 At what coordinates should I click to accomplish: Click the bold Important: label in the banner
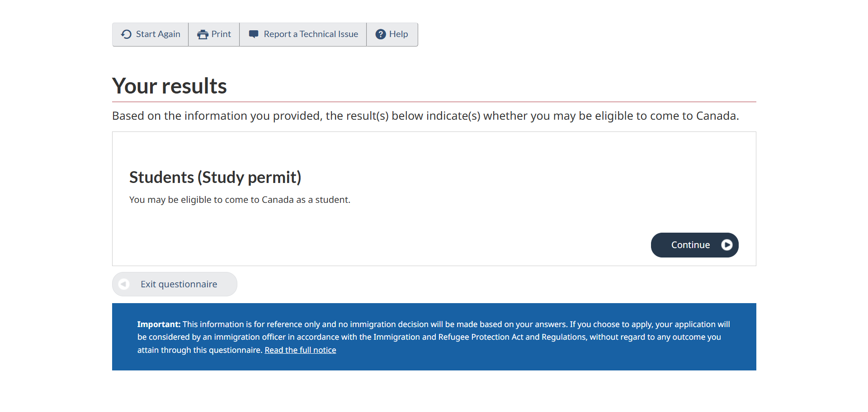(159, 324)
